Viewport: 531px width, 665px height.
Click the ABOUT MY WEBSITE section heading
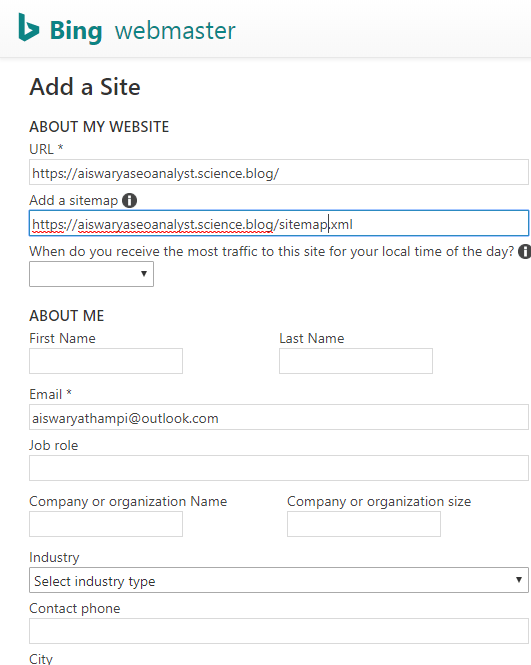[99, 127]
